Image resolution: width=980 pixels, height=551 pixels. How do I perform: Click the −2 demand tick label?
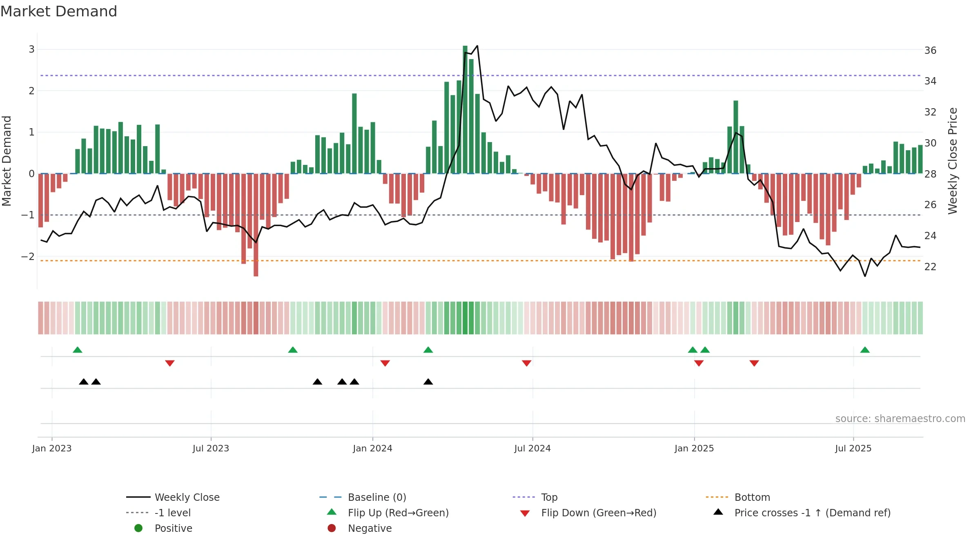coord(28,257)
